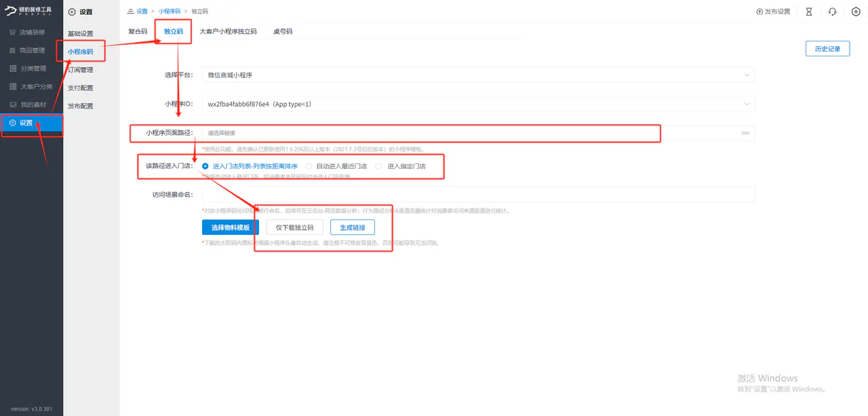Image resolution: width=868 pixels, height=416 pixels.
Task: Switch to the 独立码 tab
Action: tap(174, 31)
